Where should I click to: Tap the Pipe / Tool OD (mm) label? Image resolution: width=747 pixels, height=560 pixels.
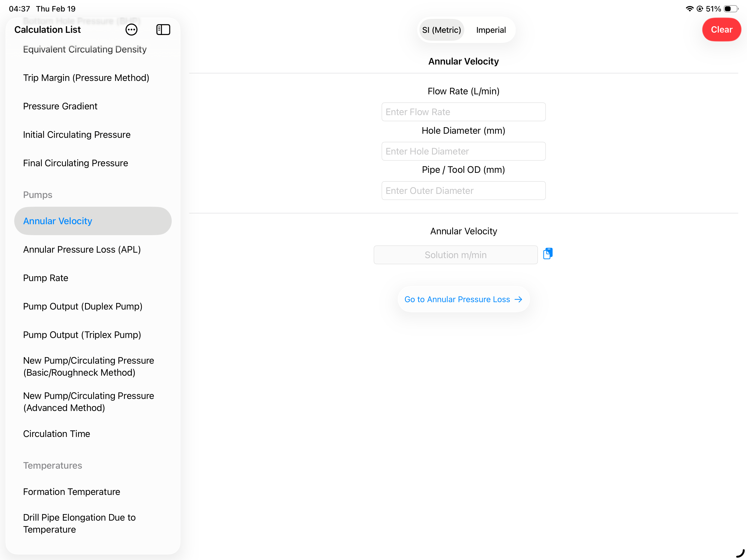463,170
